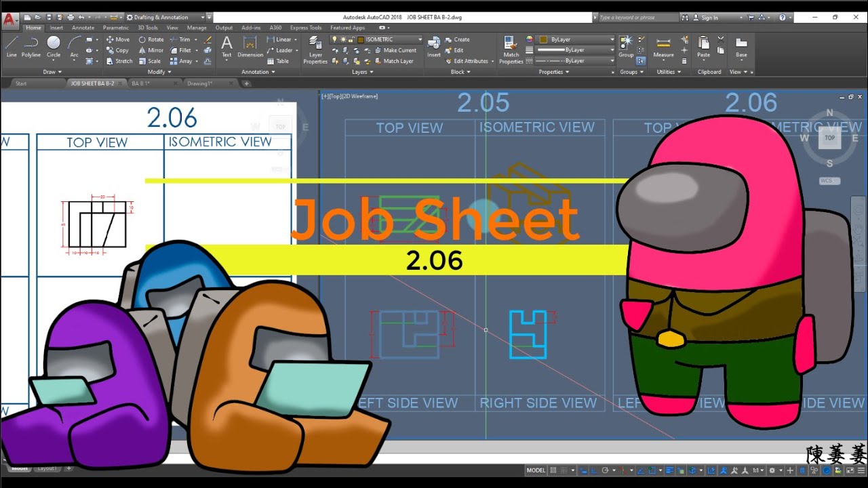The image size is (868, 488).
Task: Activate the Mirror command
Action: coord(151,50)
